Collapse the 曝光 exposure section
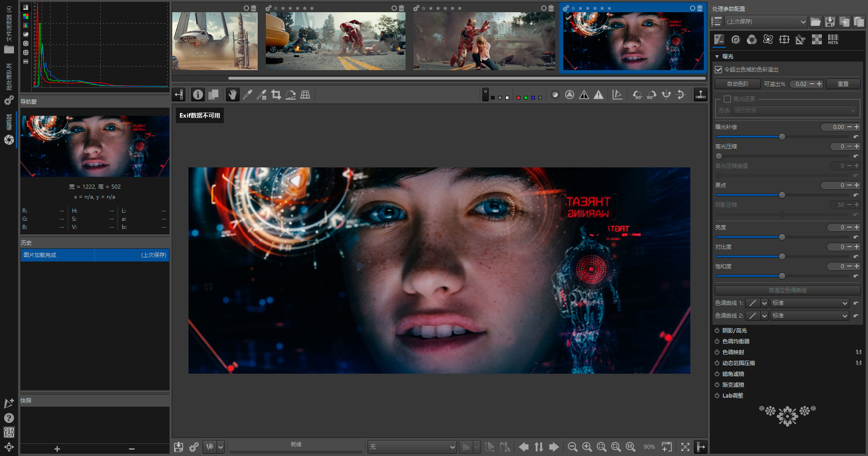The width and height of the screenshot is (868, 456). 717,57
